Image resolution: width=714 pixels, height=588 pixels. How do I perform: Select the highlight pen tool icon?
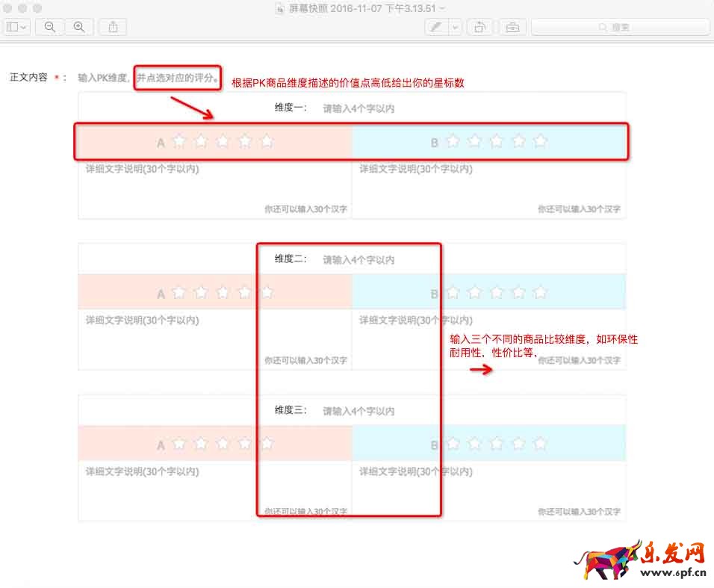435,27
